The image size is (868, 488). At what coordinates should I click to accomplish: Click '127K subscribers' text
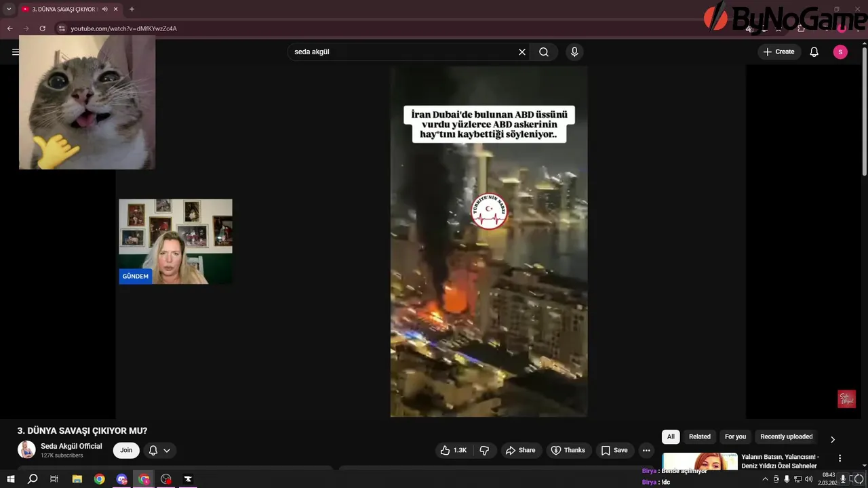(x=62, y=455)
